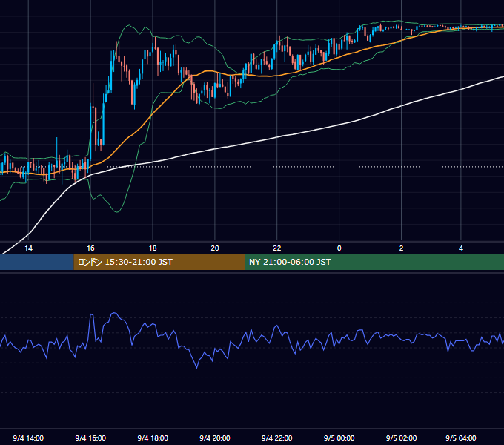The image size is (504, 445).
Task: Click the 9/4 18:00 time label
Action: [x=153, y=438]
